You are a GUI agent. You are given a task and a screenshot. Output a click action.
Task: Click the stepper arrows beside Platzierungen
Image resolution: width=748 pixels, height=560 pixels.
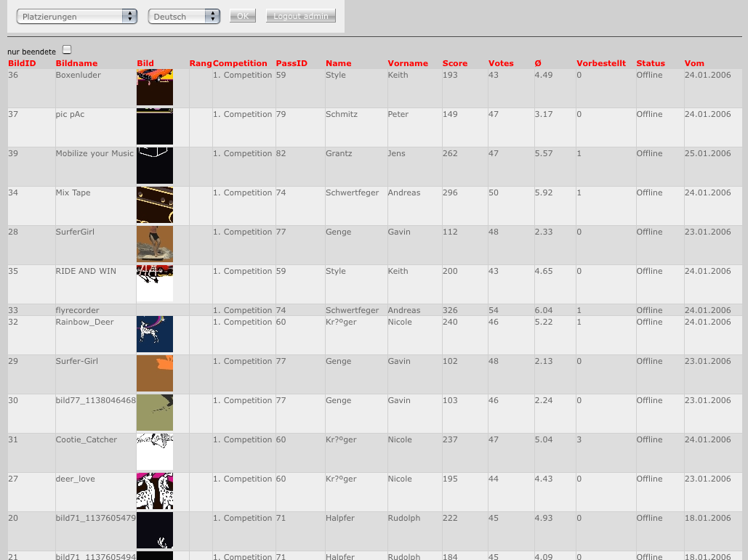(x=131, y=15)
